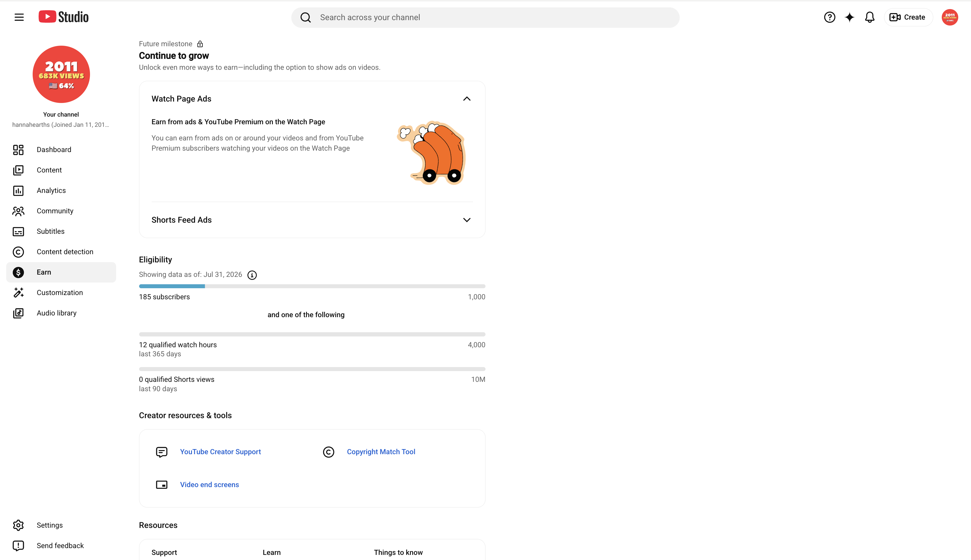Image resolution: width=971 pixels, height=560 pixels.
Task: Click the search magnifier icon
Action: [305, 17]
